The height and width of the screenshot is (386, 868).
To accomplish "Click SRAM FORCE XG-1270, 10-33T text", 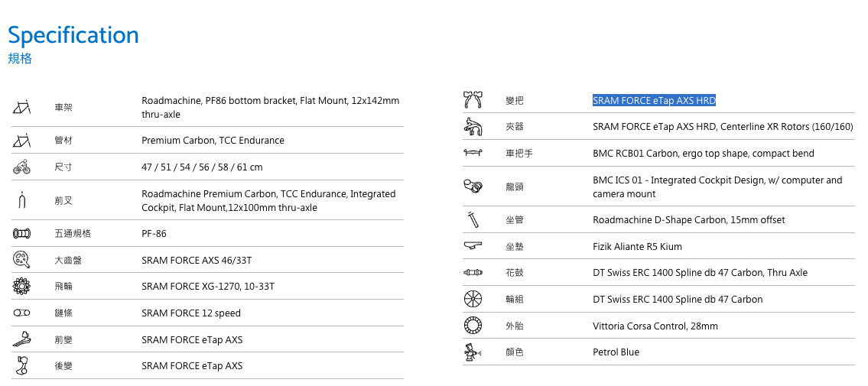I will pyautogui.click(x=208, y=287).
